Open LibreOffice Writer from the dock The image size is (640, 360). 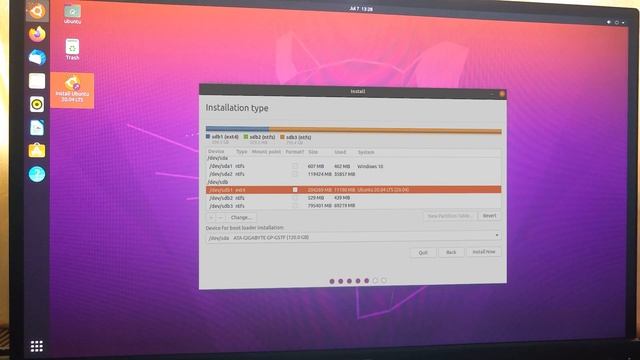coord(37,128)
